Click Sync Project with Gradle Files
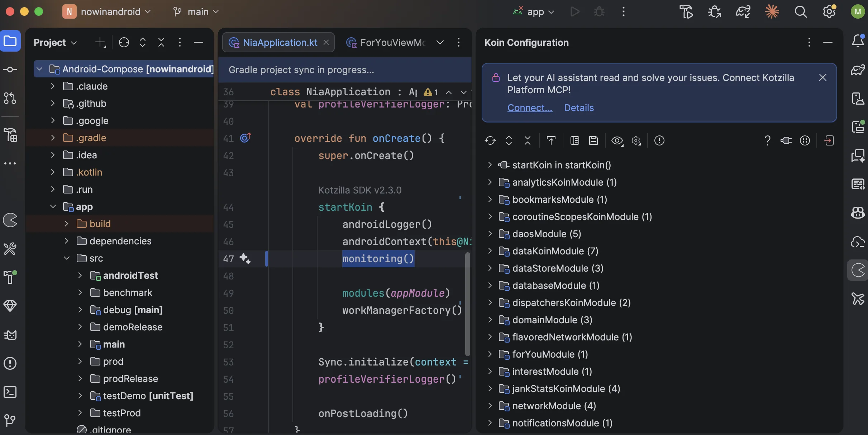The image size is (868, 435). click(743, 12)
